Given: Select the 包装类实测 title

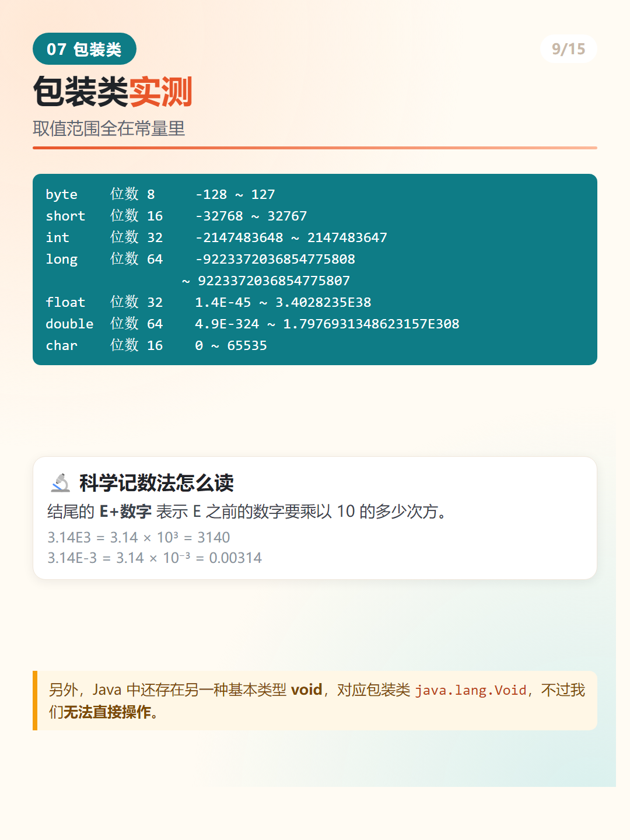Looking at the screenshot, I should tap(113, 92).
